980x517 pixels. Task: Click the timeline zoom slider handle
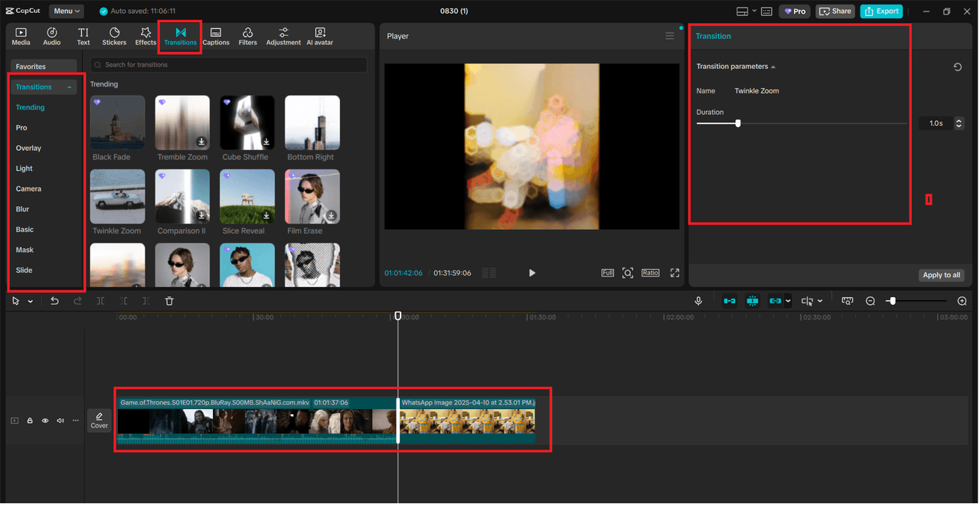(893, 301)
